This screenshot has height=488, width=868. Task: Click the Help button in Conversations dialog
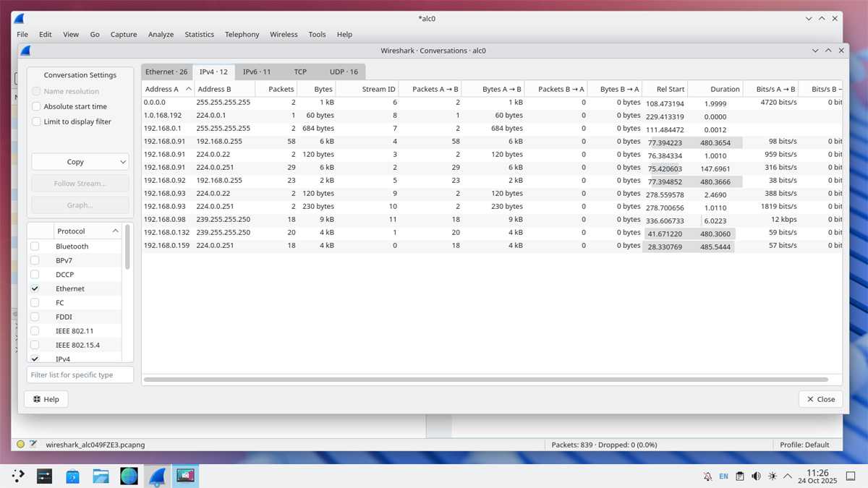(x=46, y=399)
